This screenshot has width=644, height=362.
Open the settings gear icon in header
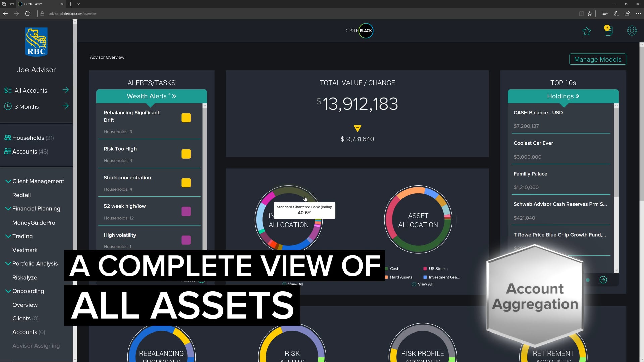coord(632,31)
